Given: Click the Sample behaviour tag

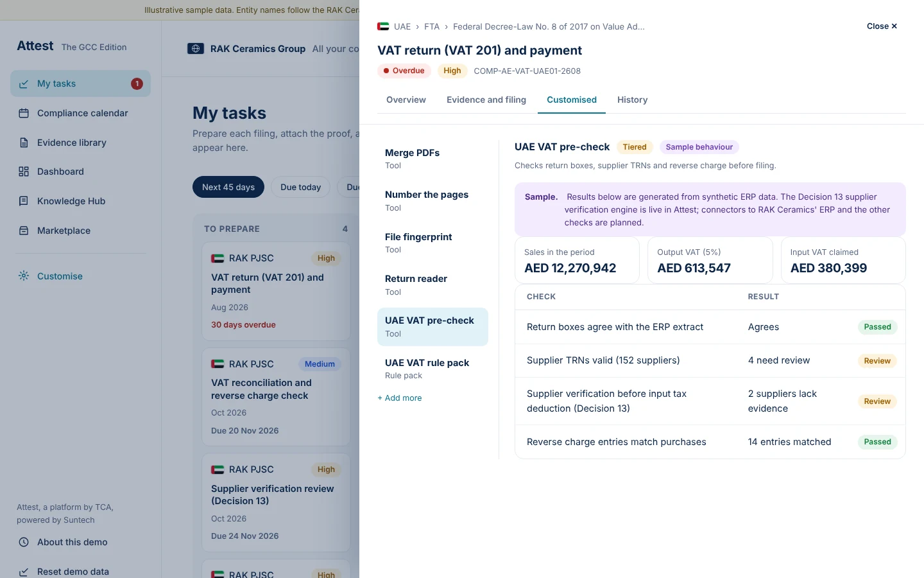Looking at the screenshot, I should coord(699,147).
